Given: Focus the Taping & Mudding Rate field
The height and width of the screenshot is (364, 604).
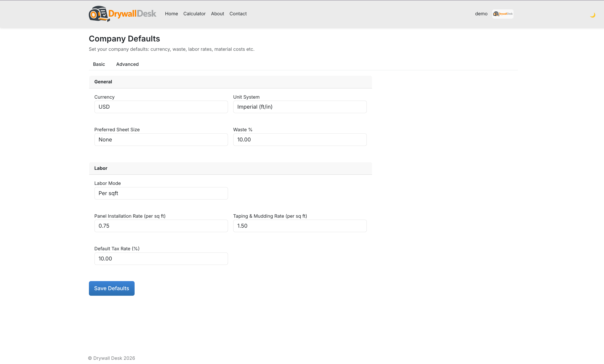Looking at the screenshot, I should [300, 226].
